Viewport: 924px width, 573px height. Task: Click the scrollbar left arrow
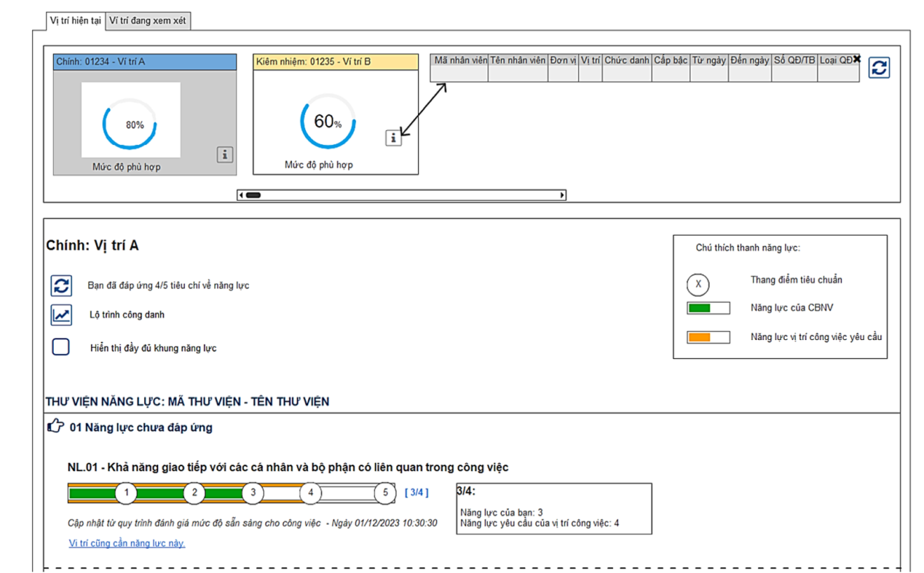241,194
